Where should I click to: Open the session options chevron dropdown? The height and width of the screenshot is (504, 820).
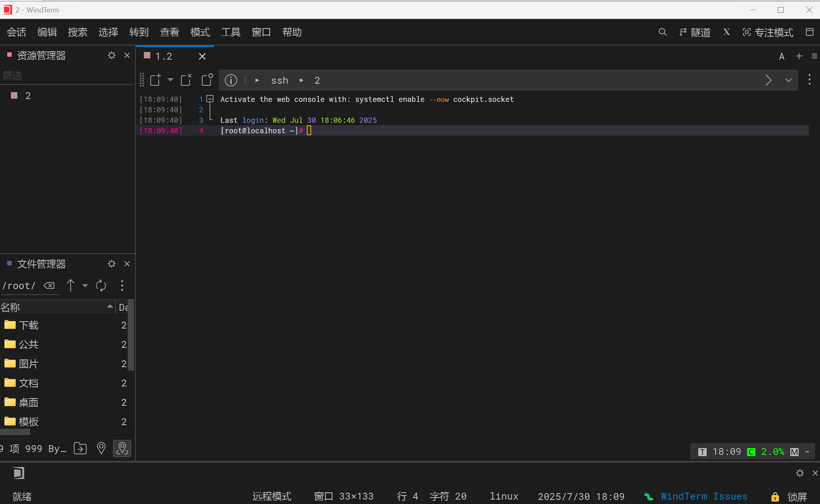pos(788,80)
